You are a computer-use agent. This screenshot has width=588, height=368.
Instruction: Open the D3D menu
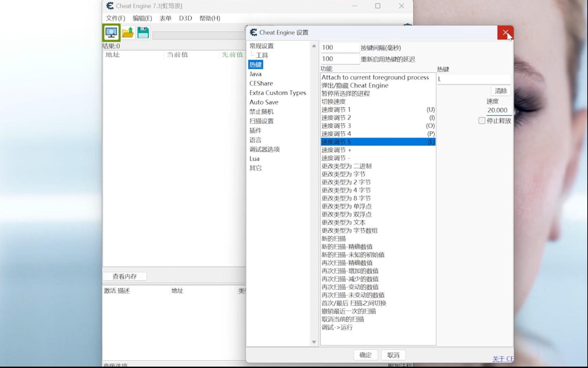click(x=185, y=18)
